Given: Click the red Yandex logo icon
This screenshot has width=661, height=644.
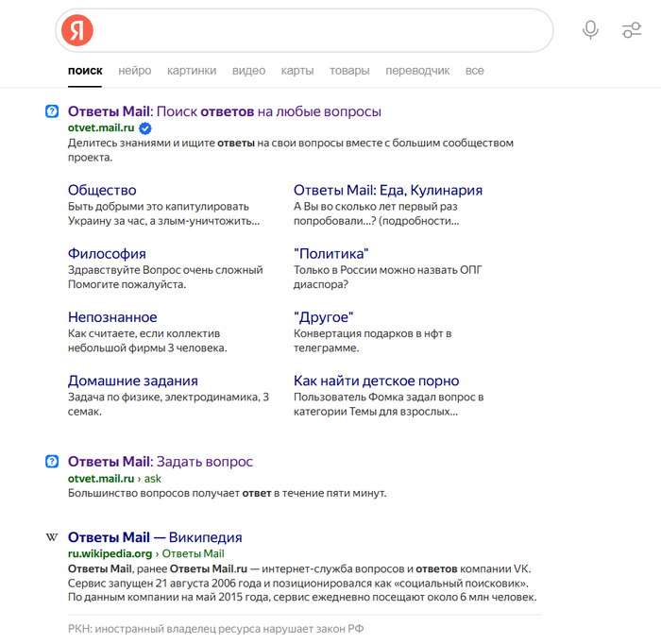Looking at the screenshot, I should pyautogui.click(x=77, y=30).
